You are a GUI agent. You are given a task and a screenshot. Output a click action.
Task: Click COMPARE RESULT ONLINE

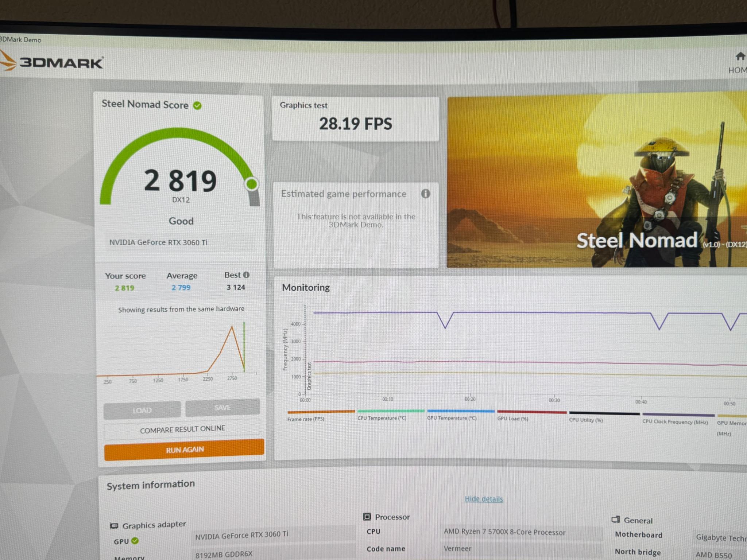pos(182,429)
